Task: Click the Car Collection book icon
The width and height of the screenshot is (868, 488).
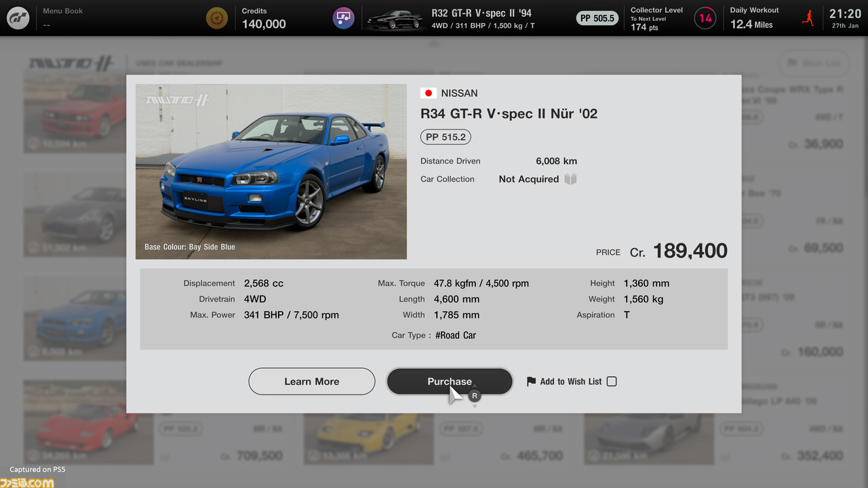Action: 570,179
